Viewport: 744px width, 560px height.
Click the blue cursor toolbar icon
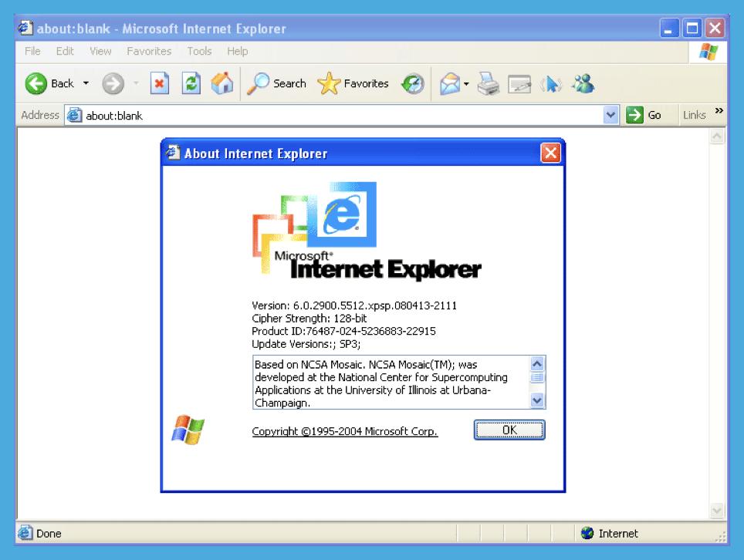[550, 84]
